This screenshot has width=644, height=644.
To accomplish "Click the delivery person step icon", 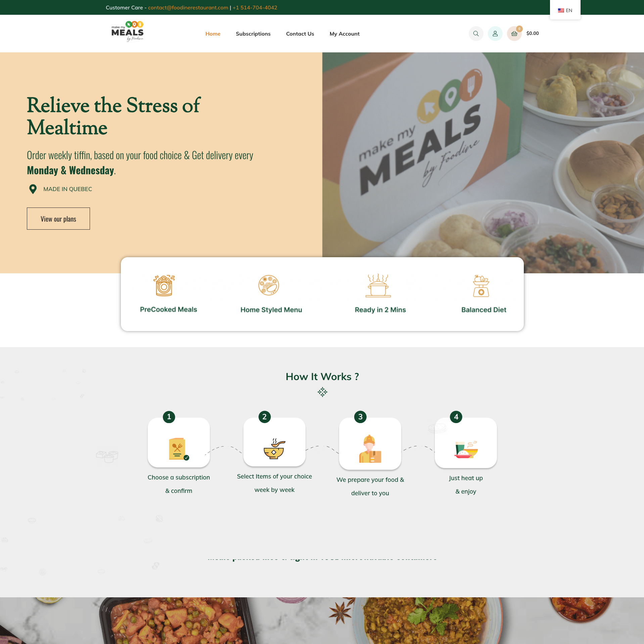I will 370,449.
